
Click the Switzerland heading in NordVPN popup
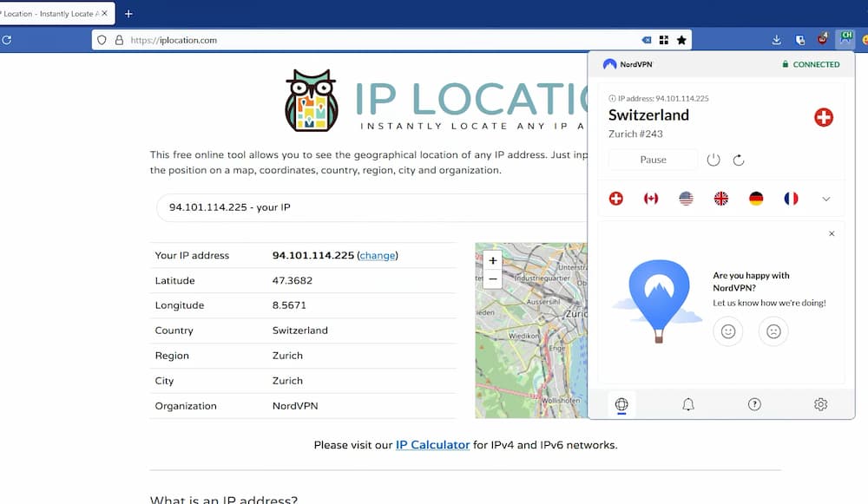tap(648, 115)
